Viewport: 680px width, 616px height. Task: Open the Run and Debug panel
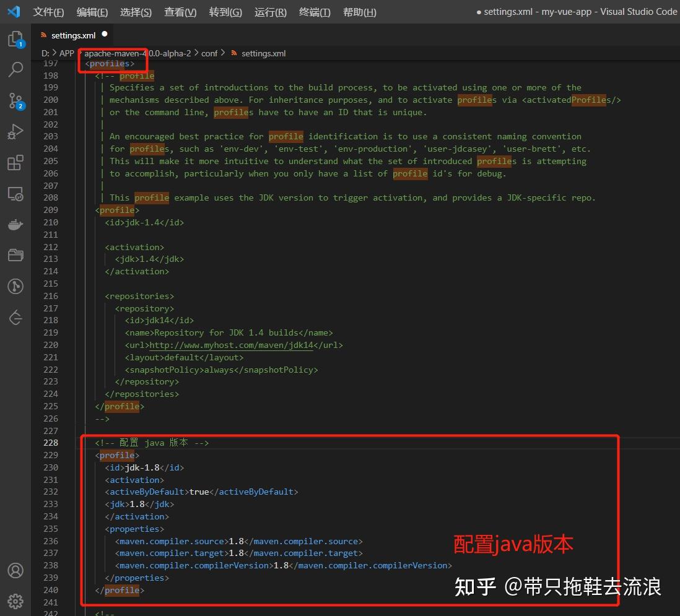tap(15, 131)
